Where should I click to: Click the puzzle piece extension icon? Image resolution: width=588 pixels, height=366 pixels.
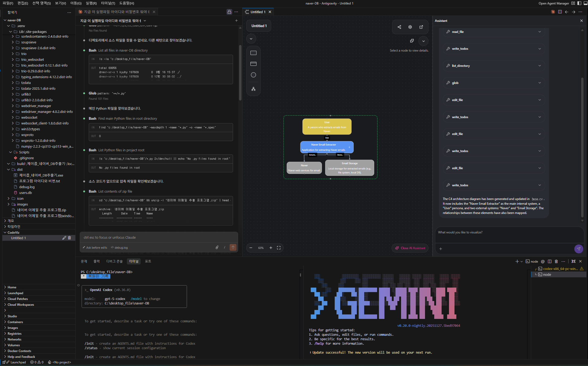412,41
